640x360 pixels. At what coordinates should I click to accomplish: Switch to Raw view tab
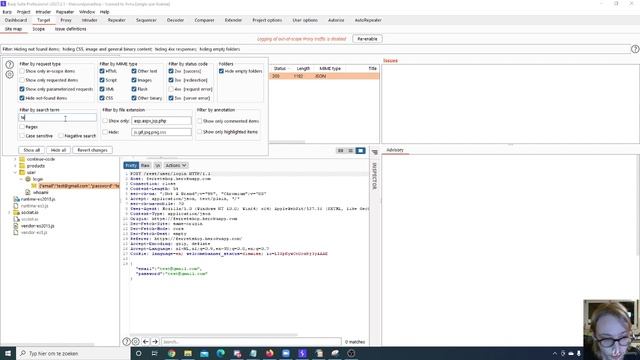pyautogui.click(x=145, y=165)
